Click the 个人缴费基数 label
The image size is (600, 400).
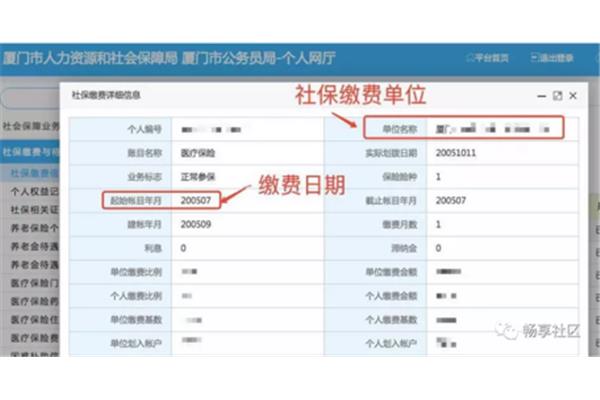point(391,320)
